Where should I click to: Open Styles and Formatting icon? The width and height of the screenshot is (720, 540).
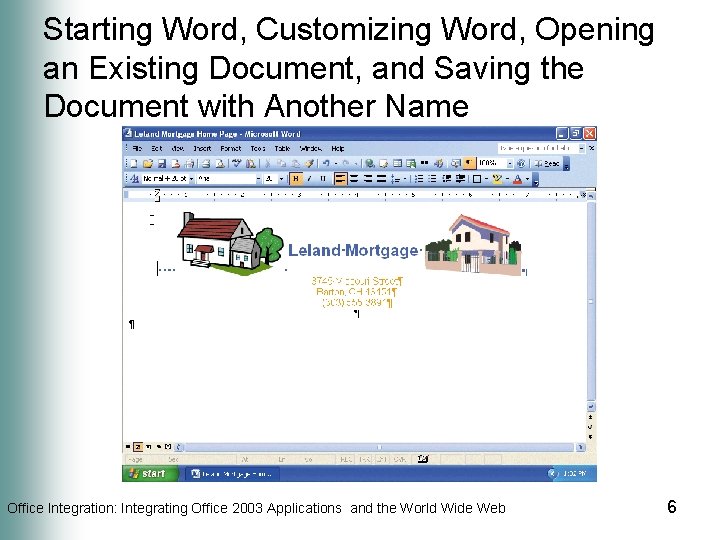[x=134, y=179]
